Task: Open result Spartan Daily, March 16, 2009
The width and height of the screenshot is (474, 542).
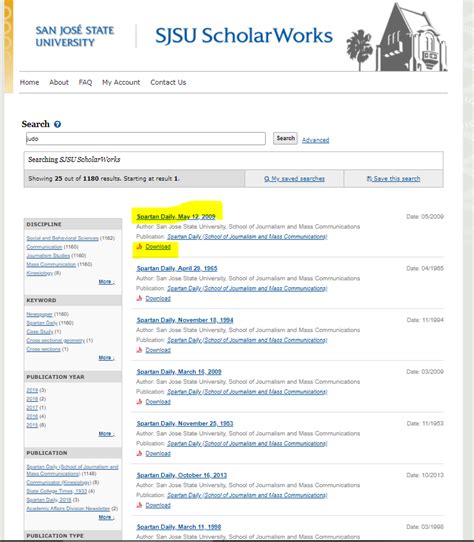Action: [x=179, y=372]
